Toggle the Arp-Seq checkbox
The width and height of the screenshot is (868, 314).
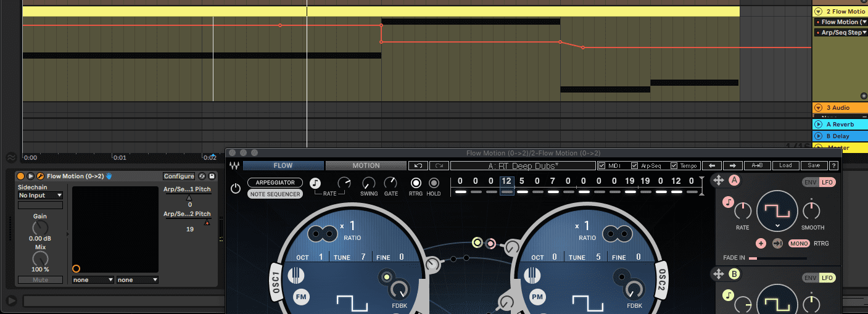point(635,165)
